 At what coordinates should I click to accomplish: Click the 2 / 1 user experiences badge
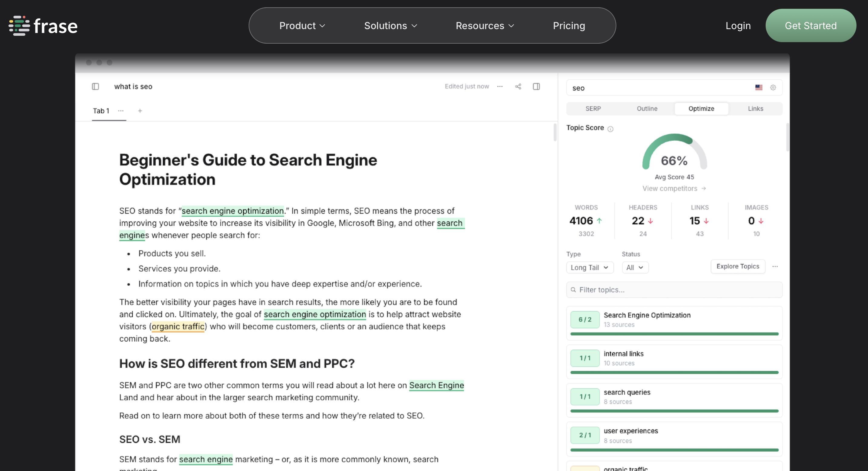585,435
